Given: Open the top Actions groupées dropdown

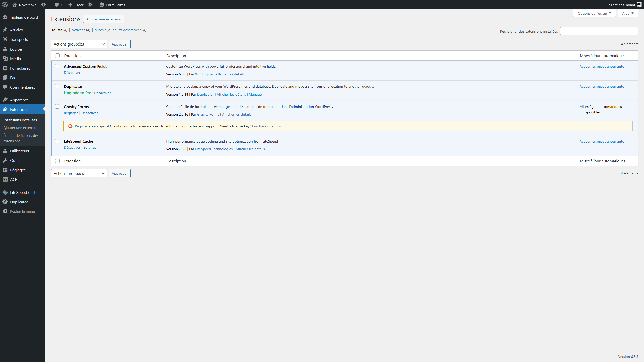Looking at the screenshot, I should click(79, 44).
